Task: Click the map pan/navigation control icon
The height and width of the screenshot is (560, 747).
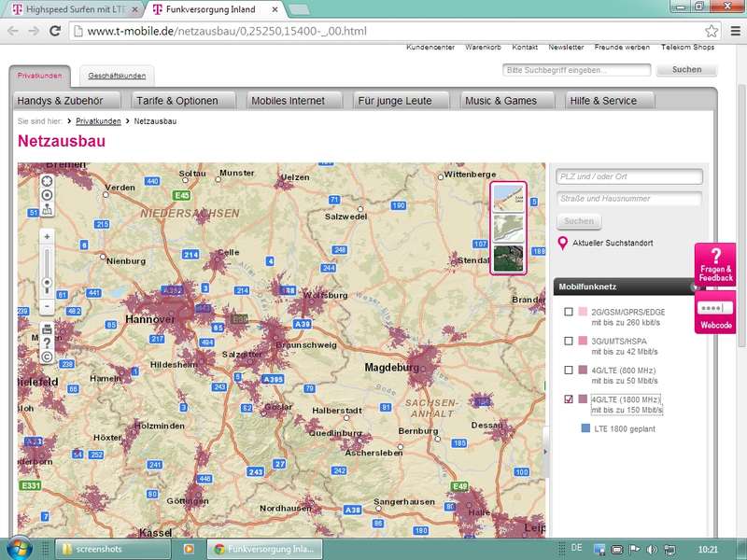Action: tap(47, 179)
